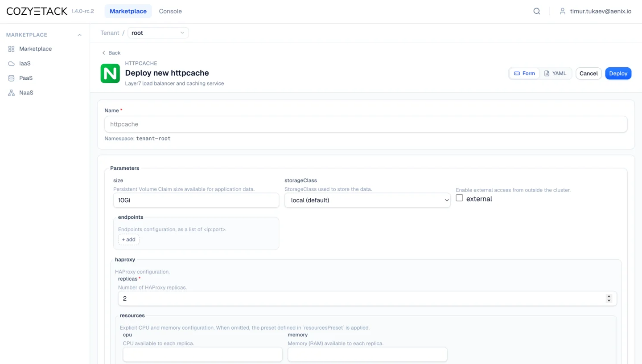This screenshot has height=364, width=642.
Task: Switch to YAML view
Action: click(555, 74)
